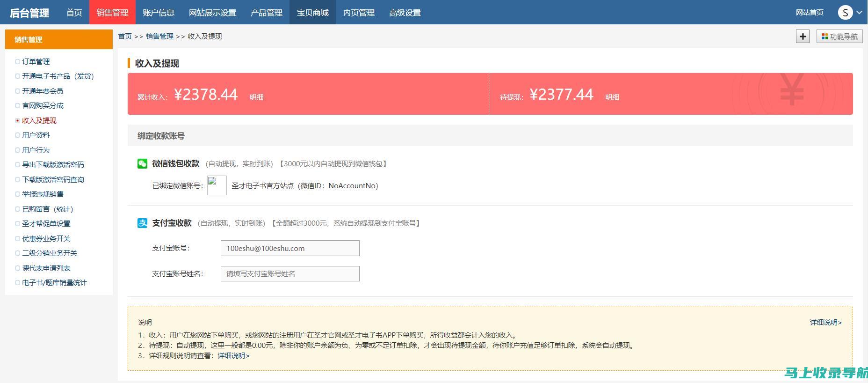Open the 首页 top menu
868x383 pixels.
[x=74, y=13]
